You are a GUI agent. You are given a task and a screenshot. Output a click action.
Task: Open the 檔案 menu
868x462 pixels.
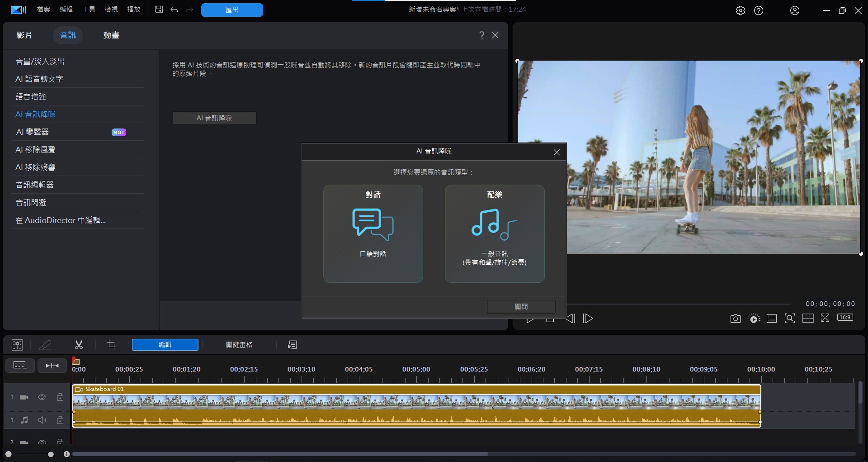[x=43, y=10]
